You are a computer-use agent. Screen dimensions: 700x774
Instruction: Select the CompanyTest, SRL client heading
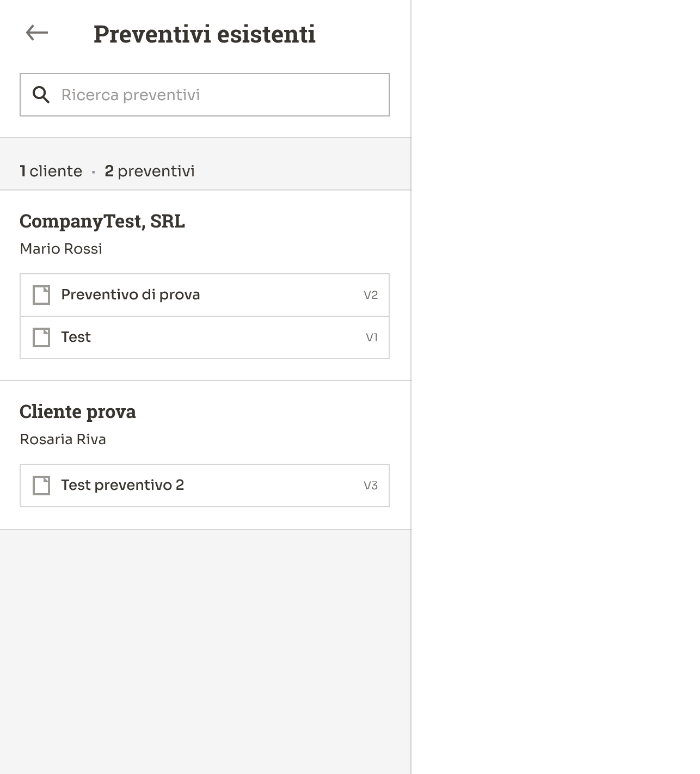(102, 221)
